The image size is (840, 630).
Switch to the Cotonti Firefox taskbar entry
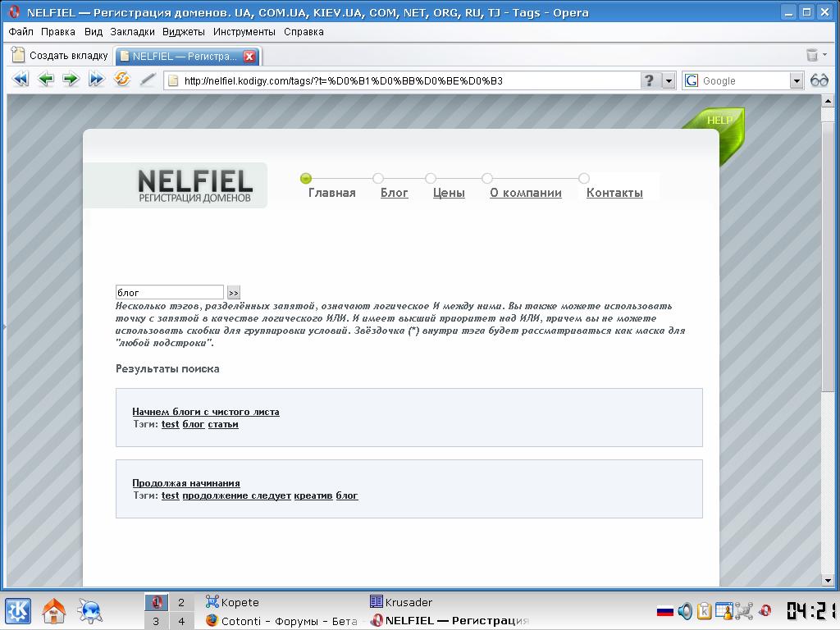pos(282,621)
